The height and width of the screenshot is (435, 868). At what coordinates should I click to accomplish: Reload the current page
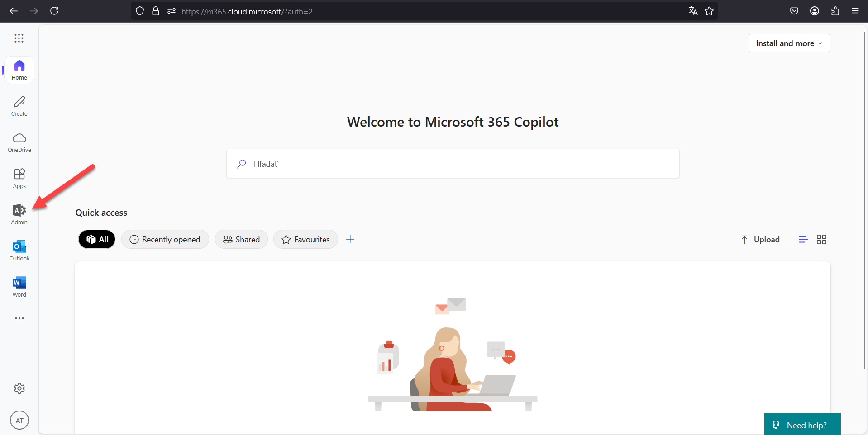click(x=54, y=11)
